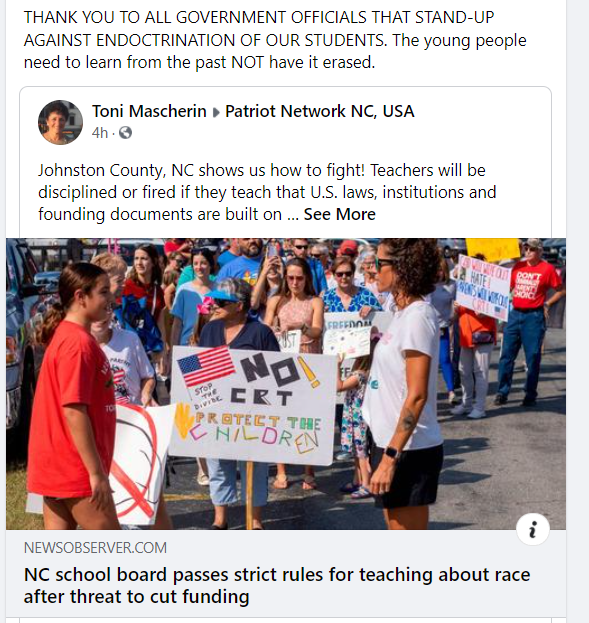
Task: Click the 'after threat to cut funding' text
Action: pyautogui.click(x=136, y=597)
